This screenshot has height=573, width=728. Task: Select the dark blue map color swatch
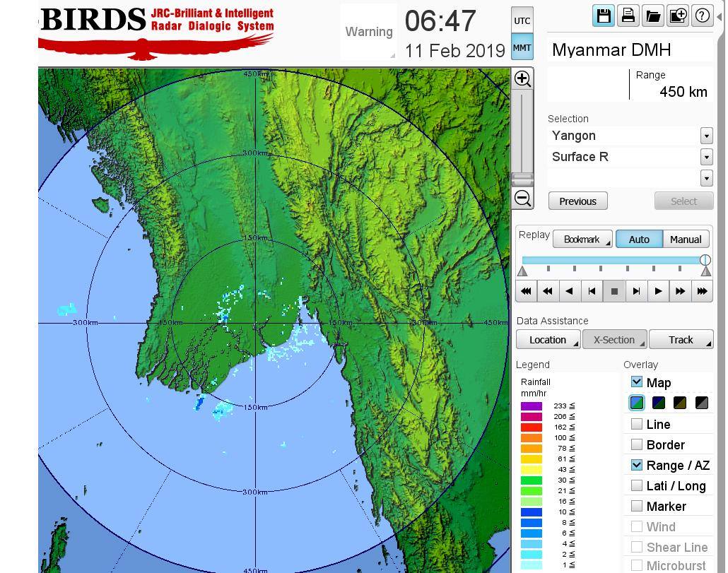659,403
